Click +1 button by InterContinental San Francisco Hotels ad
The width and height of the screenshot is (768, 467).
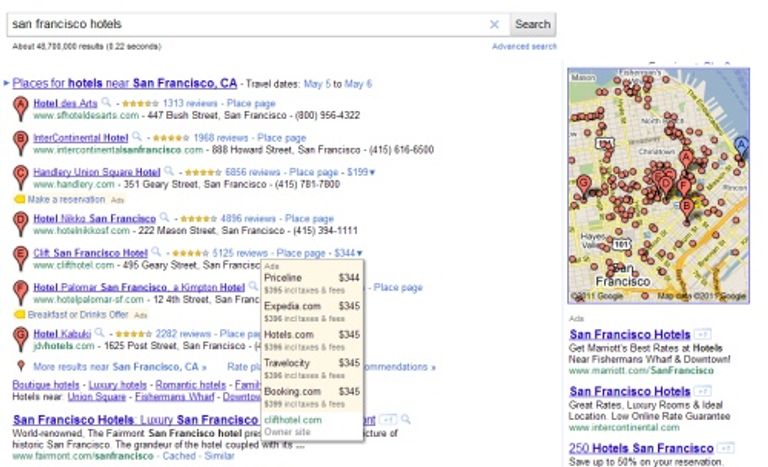click(703, 391)
